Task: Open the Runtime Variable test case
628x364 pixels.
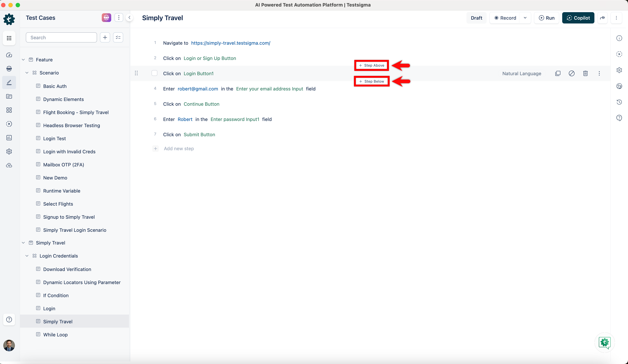Action: 62,191
